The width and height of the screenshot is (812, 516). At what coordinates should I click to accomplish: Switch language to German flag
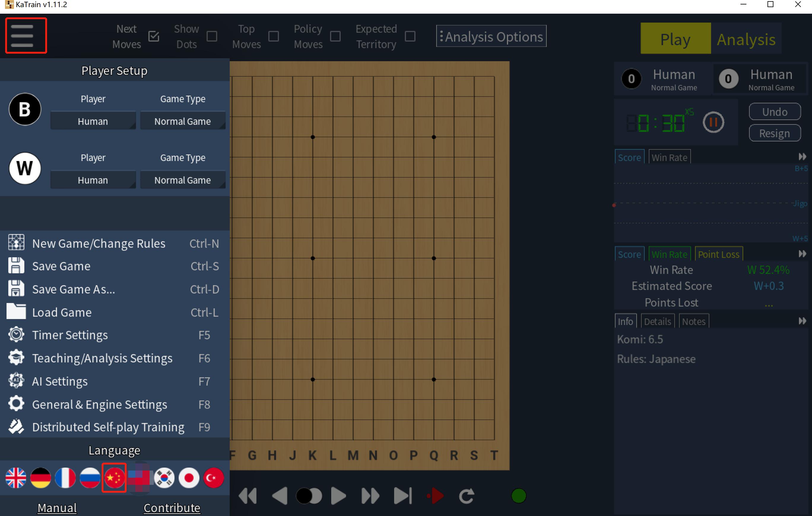40,477
